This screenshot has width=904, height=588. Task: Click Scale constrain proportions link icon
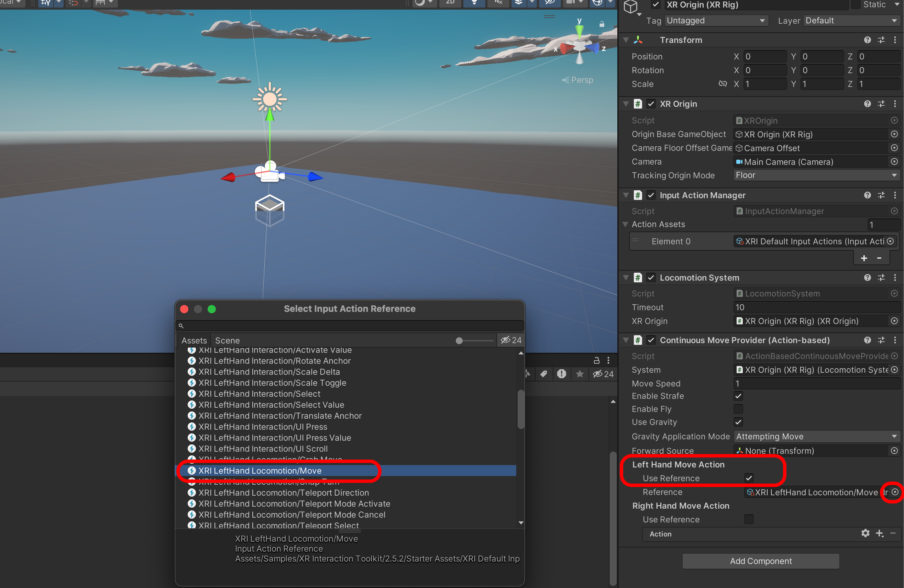click(x=723, y=84)
